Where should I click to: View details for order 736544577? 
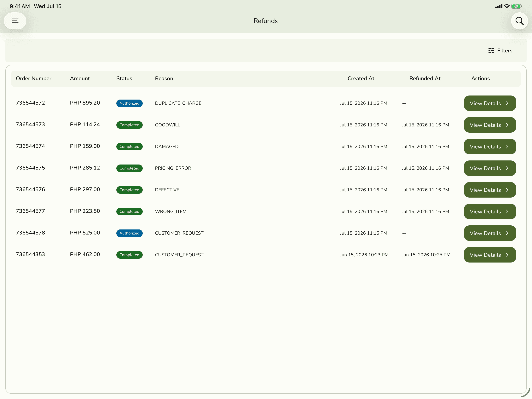(x=490, y=211)
